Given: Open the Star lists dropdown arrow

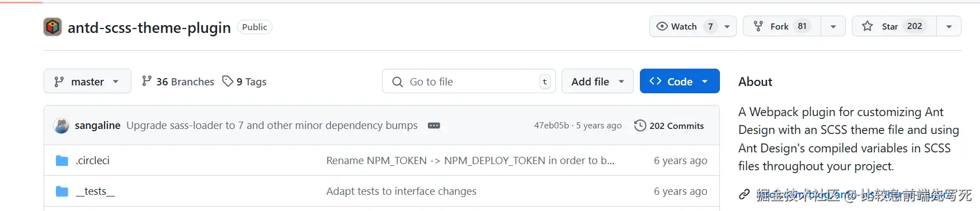Looking at the screenshot, I should (949, 26).
